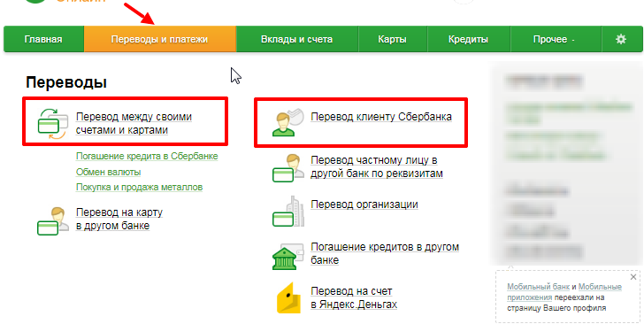The width and height of the screenshot is (644, 324).
Task: Close the Мобильный банк notification popup
Action: [633, 277]
